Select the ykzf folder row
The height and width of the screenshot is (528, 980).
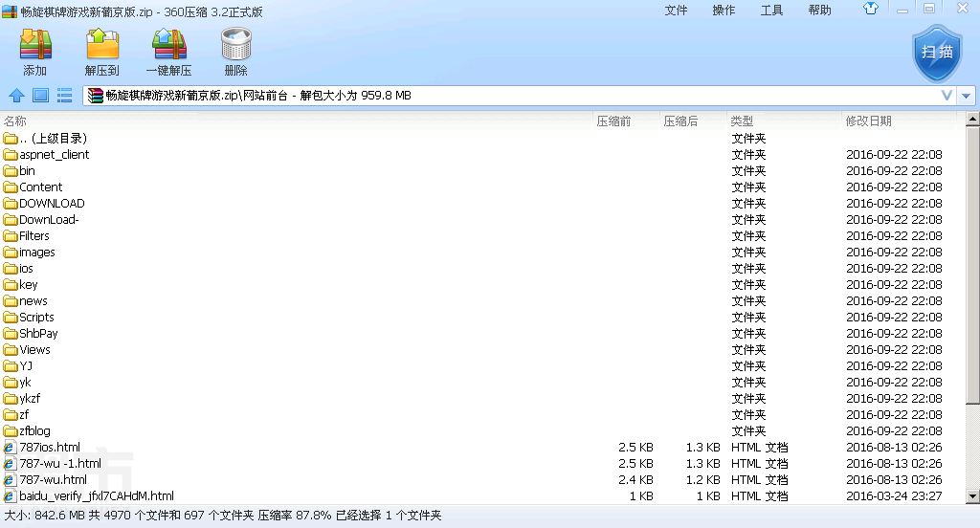482,398
